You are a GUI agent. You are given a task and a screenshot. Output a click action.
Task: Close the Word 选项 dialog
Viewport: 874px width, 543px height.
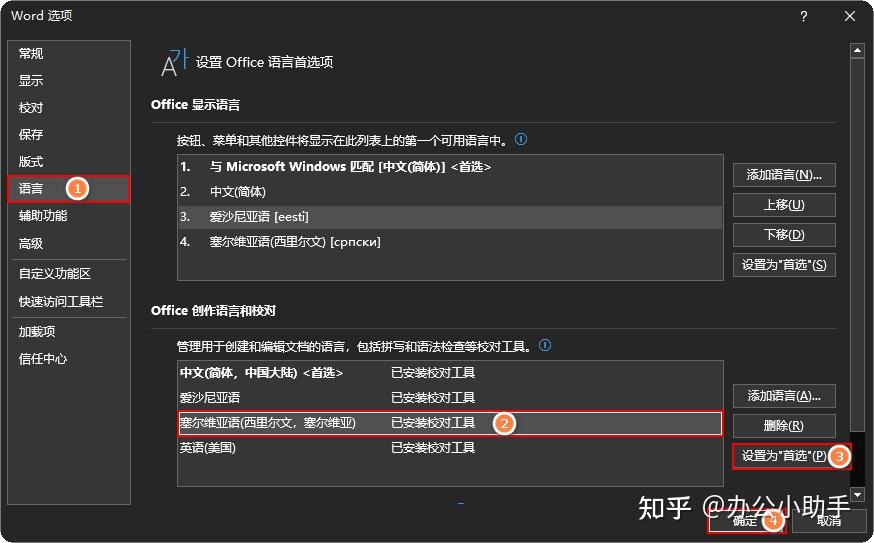[849, 17]
